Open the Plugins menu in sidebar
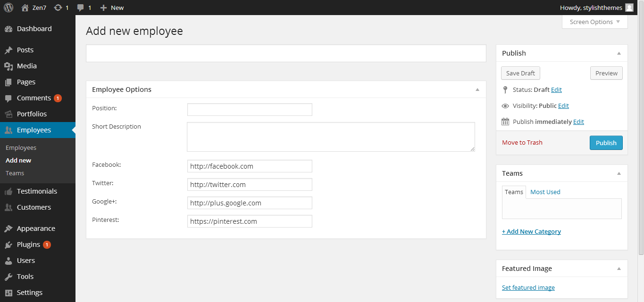The width and height of the screenshot is (644, 302). (x=28, y=245)
